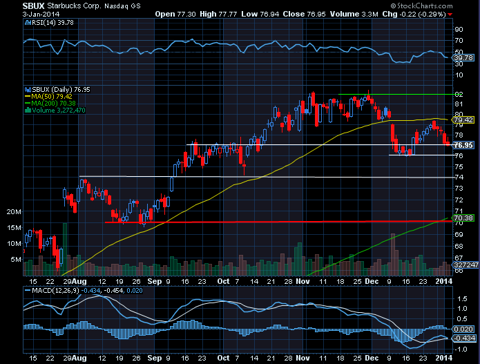Click the red down arrow beside Chg
The width and height of the screenshot is (480, 364).
coord(450,14)
